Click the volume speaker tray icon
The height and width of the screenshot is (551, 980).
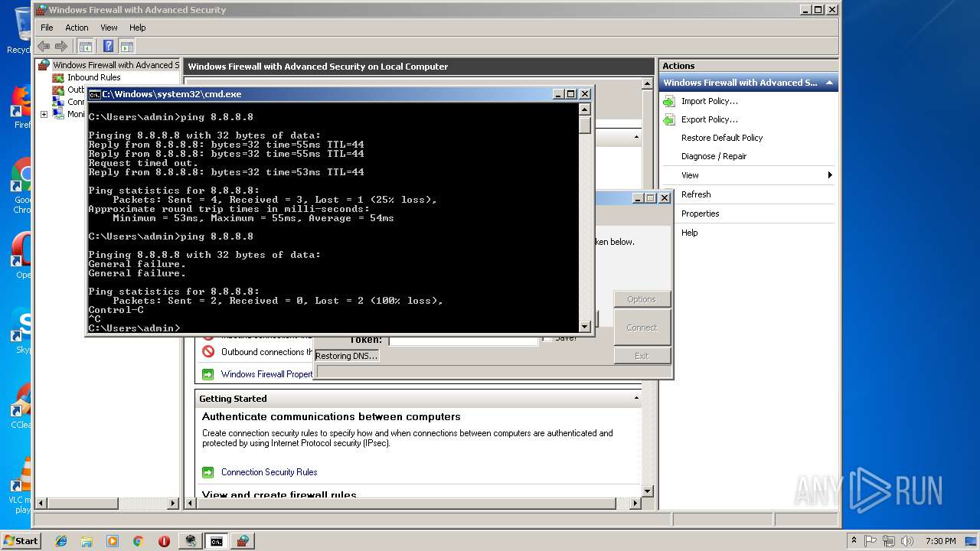click(907, 541)
